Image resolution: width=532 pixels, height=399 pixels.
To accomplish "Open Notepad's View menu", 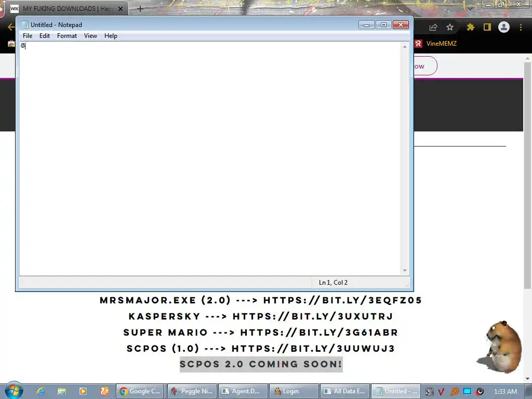I will (90, 36).
